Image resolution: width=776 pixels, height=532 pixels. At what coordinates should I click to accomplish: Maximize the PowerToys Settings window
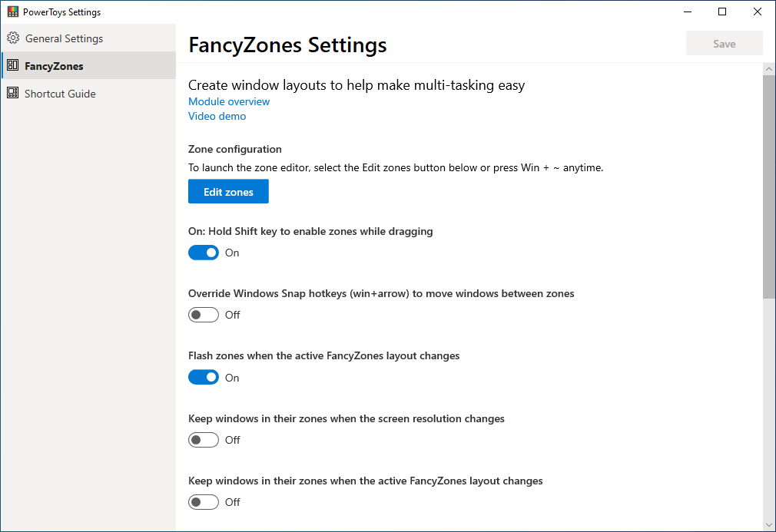pos(722,12)
